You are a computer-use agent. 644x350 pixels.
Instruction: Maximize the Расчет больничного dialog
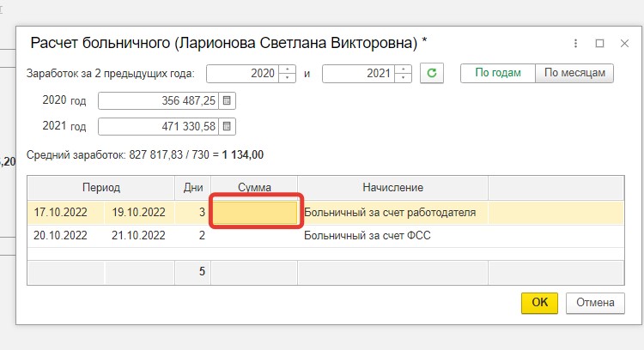(599, 43)
